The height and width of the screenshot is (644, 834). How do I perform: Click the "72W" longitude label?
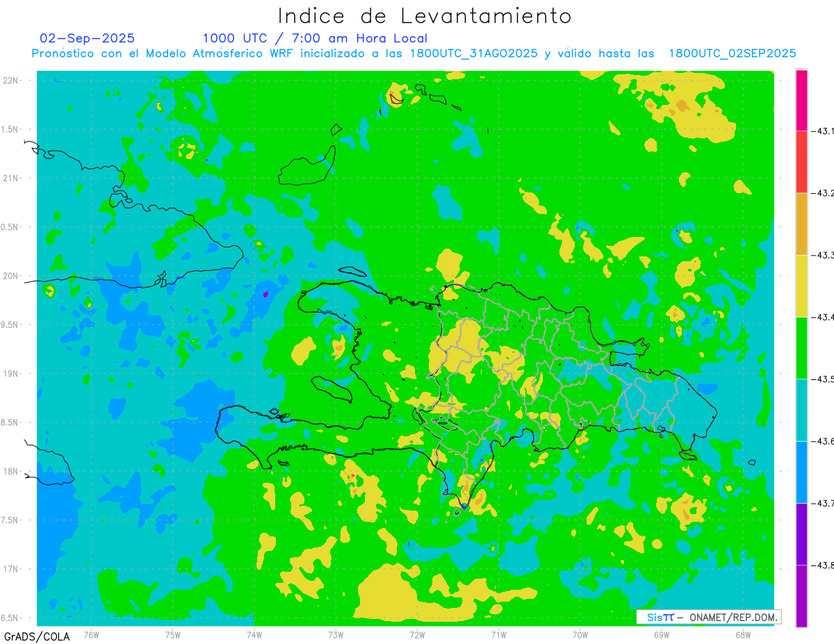click(x=417, y=634)
